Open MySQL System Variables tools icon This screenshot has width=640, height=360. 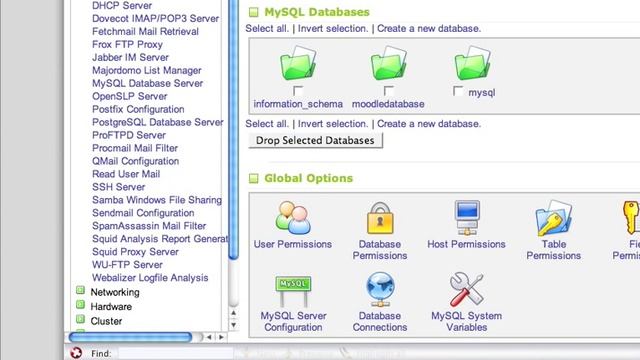coord(467,289)
